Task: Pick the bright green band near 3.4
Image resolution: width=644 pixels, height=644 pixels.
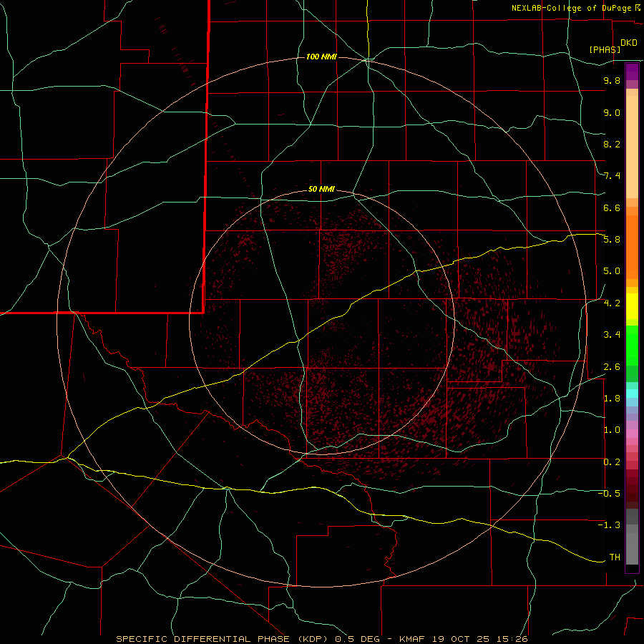Action: coord(632,340)
